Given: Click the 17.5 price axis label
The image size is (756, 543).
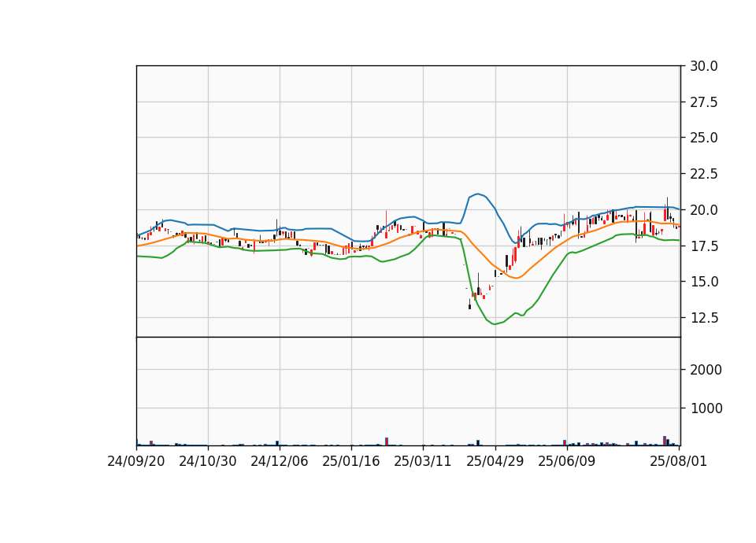Looking at the screenshot, I should pos(703,246).
